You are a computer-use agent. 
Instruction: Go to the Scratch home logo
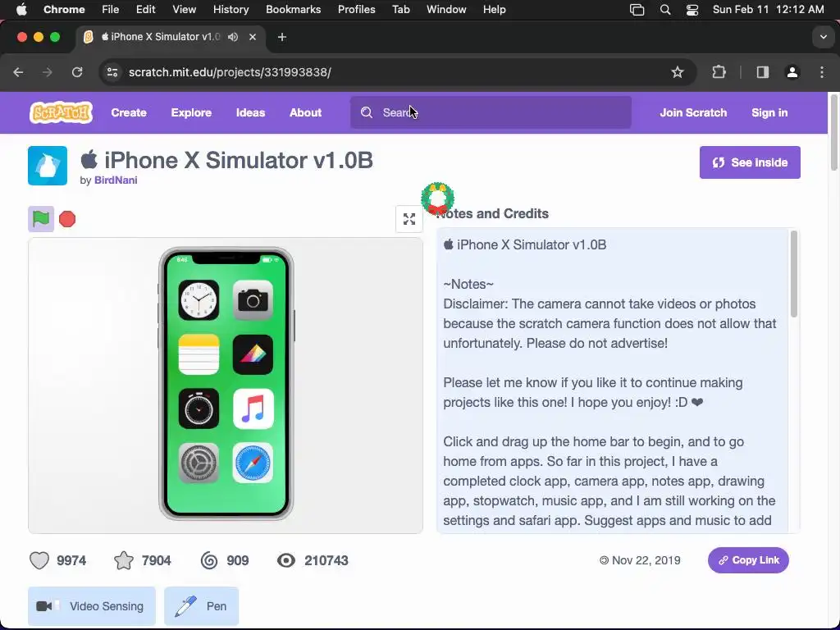[x=61, y=112]
